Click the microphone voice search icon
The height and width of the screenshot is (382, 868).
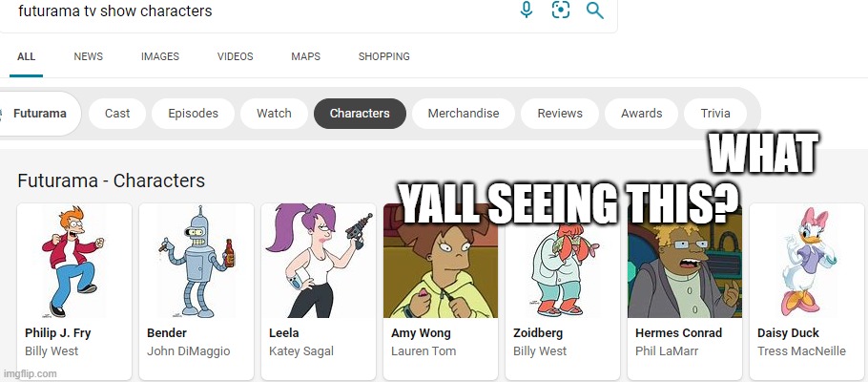[x=527, y=10]
